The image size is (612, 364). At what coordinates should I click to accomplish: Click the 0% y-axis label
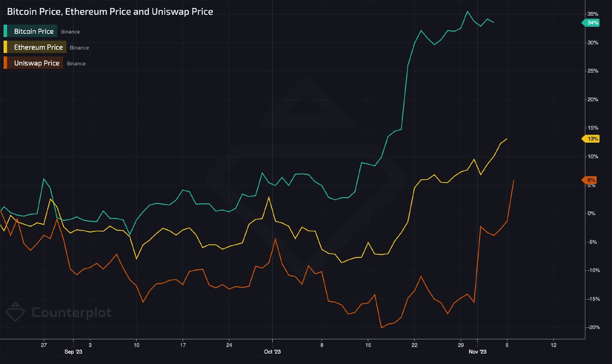[591, 213]
